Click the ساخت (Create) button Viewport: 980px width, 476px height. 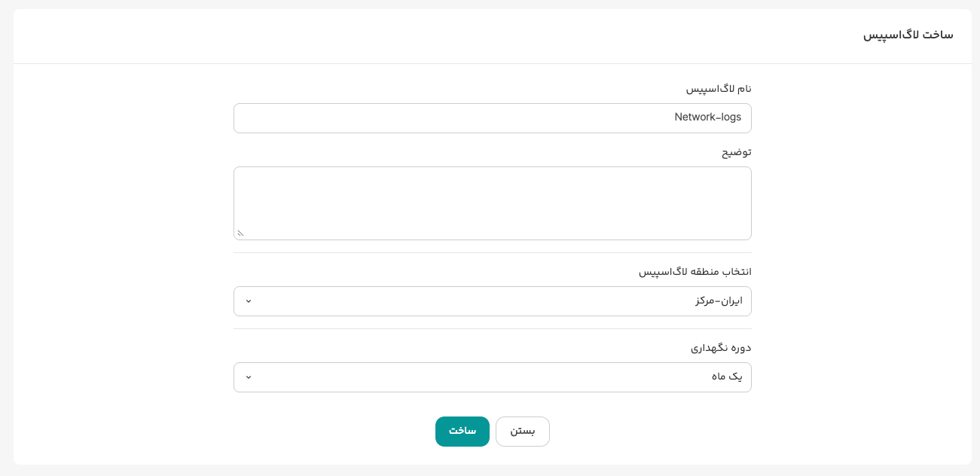point(462,432)
